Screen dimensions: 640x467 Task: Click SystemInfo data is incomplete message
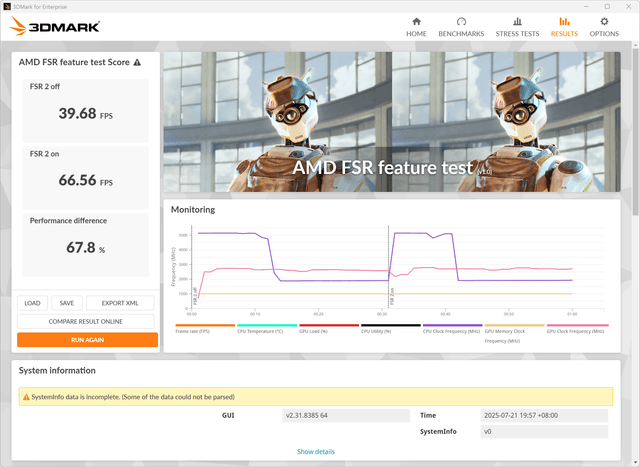coord(133,397)
